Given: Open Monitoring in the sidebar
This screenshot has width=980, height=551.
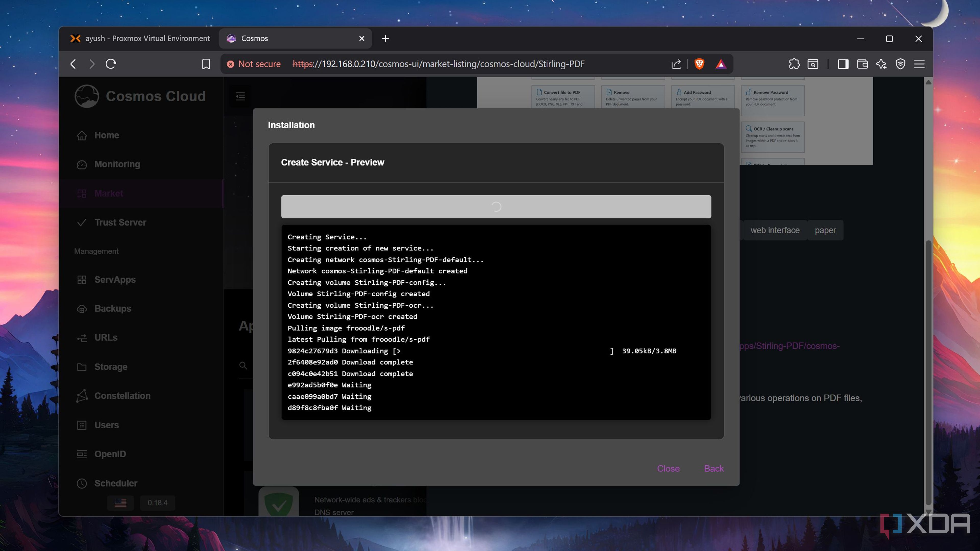Looking at the screenshot, I should 141,164.
